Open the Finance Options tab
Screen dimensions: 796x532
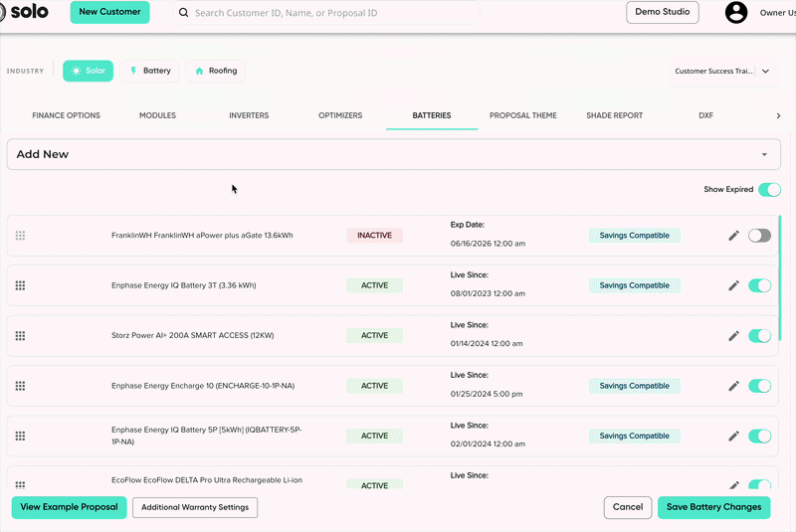[x=66, y=115]
